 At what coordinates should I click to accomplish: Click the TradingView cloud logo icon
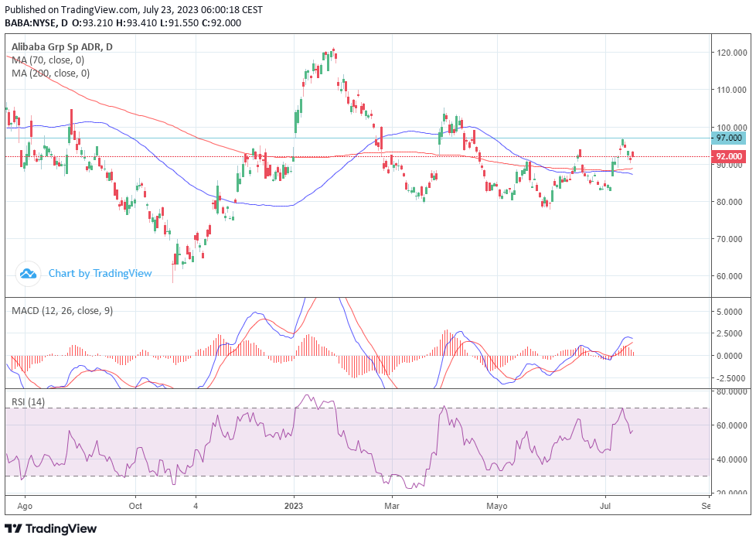(x=28, y=274)
